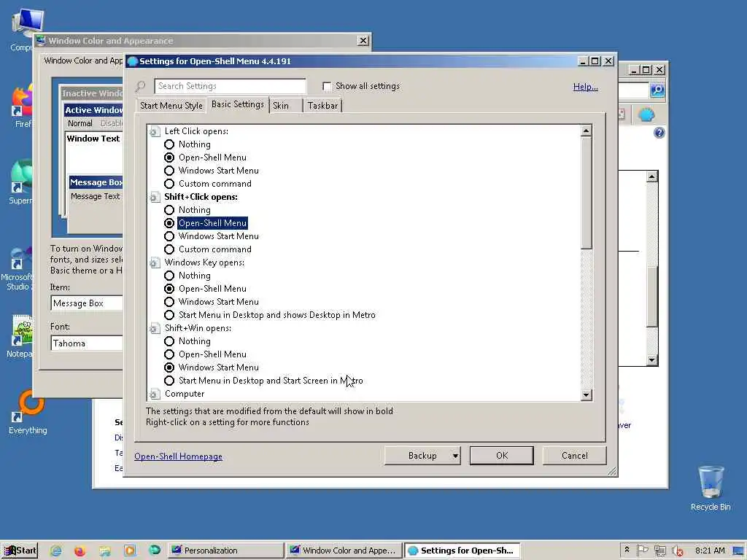
Task: Click the Action Center flag tray icon
Action: (x=642, y=551)
